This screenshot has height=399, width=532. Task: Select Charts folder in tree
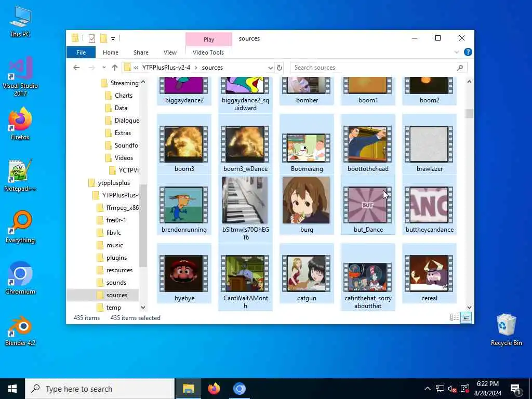pos(119,96)
